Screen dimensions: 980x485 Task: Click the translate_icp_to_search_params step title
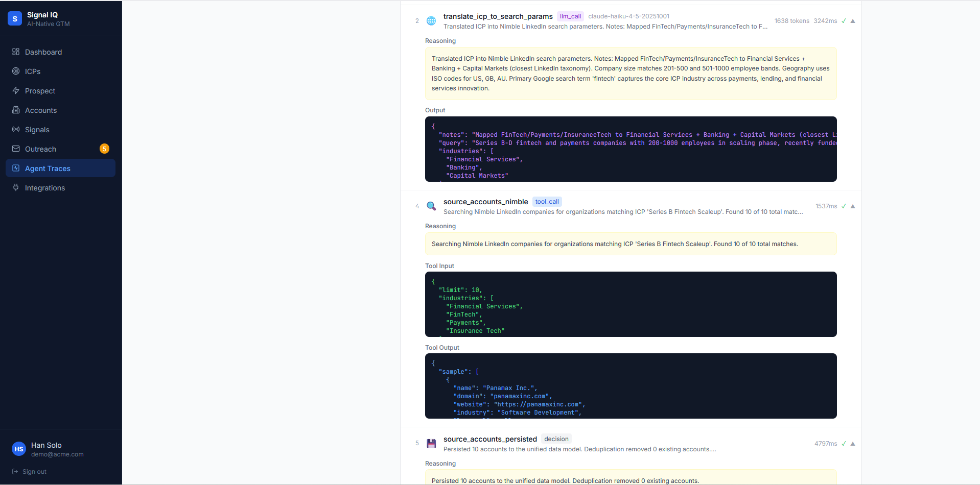[x=498, y=16]
